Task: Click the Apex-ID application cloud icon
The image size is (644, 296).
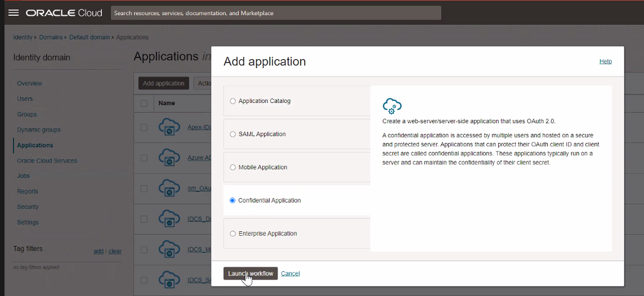Action: [x=169, y=127]
